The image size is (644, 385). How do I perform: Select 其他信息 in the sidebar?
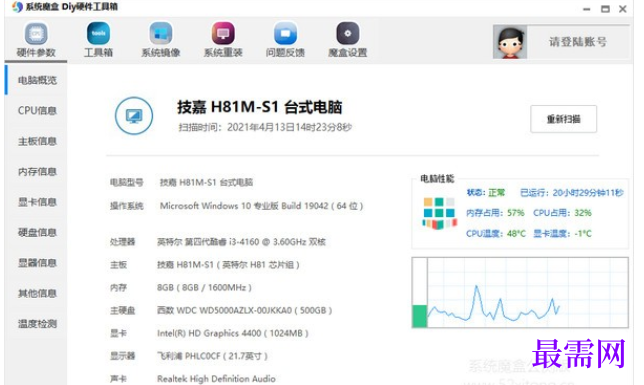(x=37, y=293)
